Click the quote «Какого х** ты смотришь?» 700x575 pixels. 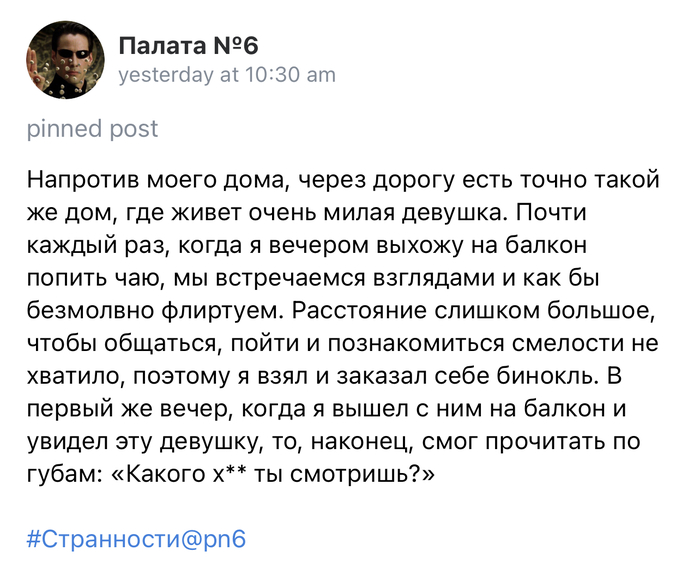click(x=275, y=475)
